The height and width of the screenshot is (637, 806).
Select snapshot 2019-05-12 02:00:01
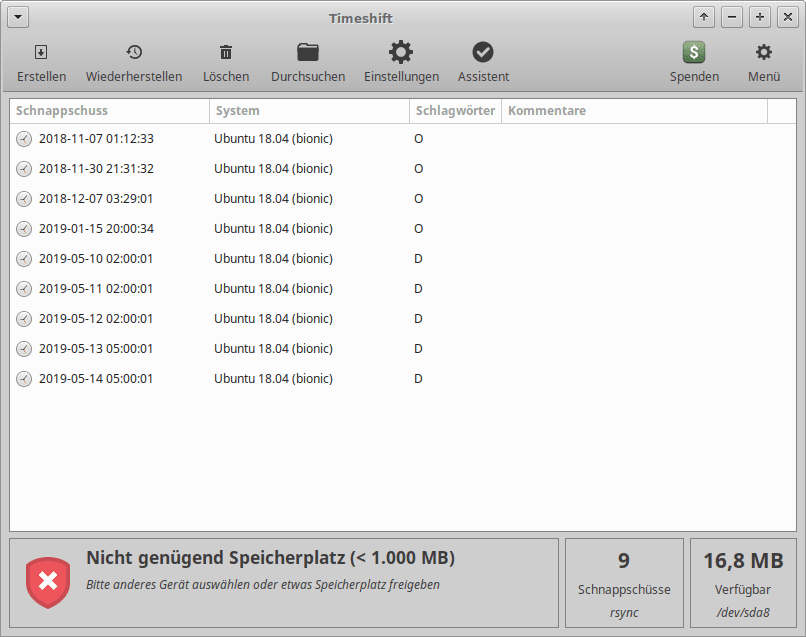[x=403, y=319]
